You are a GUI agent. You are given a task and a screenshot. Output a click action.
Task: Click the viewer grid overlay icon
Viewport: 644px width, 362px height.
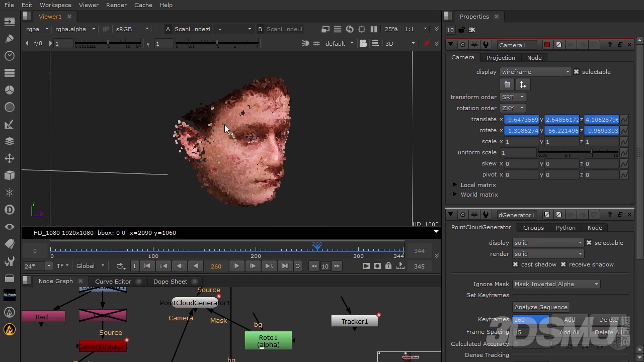316,43
